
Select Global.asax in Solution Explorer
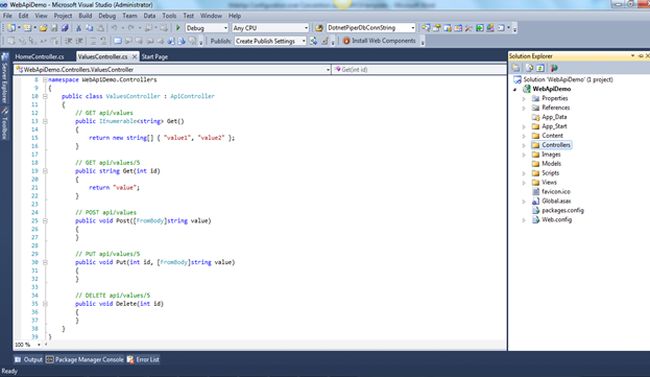(556, 201)
